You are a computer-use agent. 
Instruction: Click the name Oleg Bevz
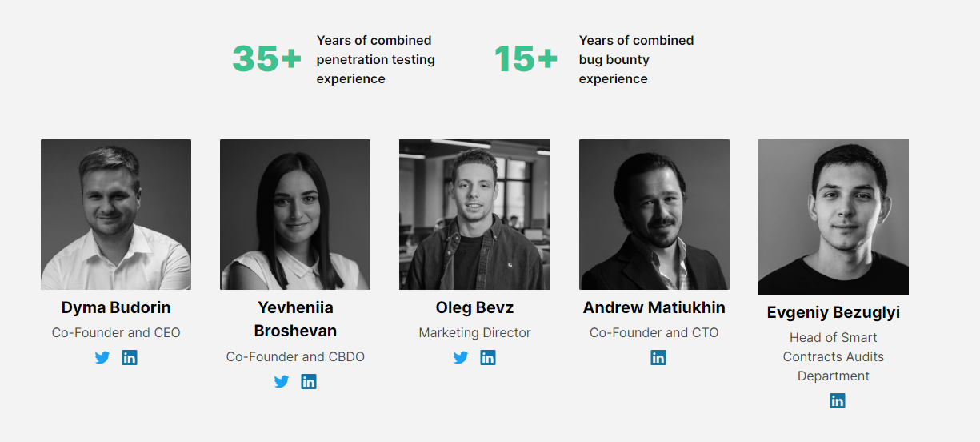(x=474, y=307)
